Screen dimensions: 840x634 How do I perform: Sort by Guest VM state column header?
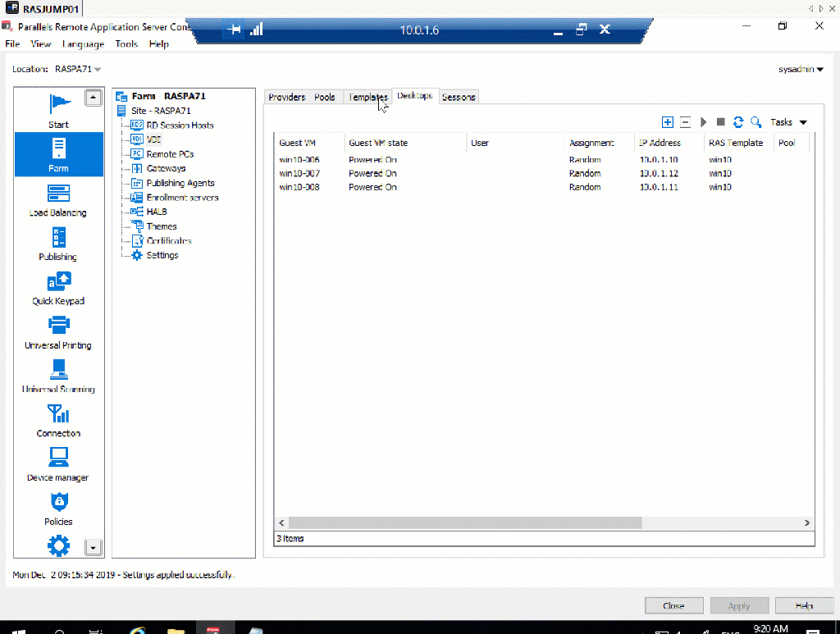(405, 143)
